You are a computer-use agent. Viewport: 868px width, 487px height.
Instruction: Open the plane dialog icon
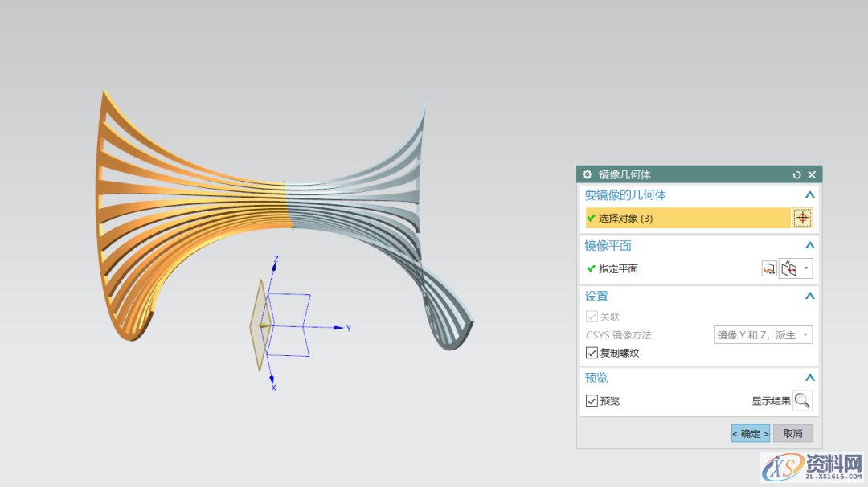coord(769,269)
